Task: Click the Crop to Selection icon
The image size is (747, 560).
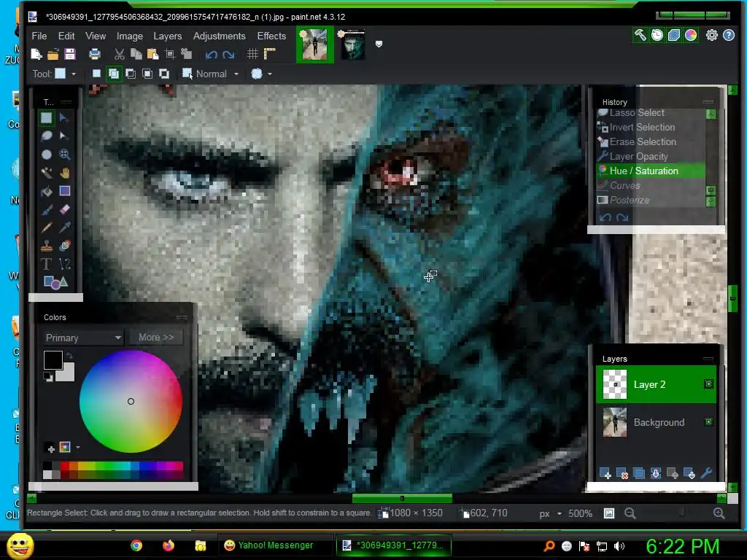Action: point(170,54)
